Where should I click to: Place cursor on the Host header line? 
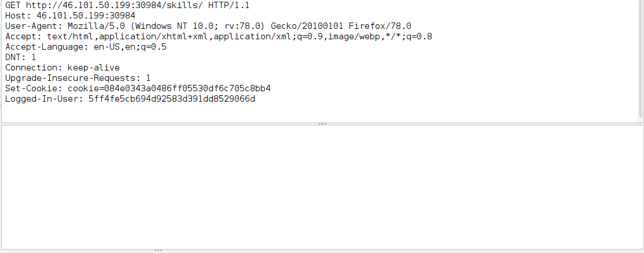(x=70, y=16)
